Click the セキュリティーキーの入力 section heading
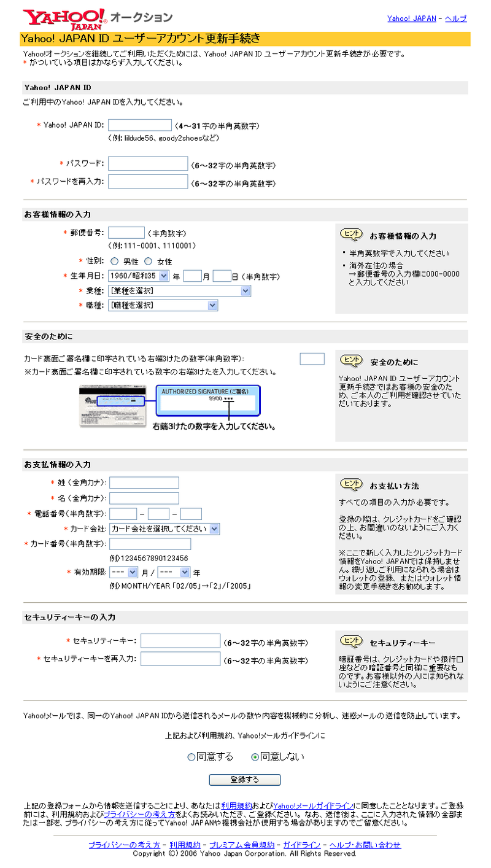 click(x=70, y=617)
